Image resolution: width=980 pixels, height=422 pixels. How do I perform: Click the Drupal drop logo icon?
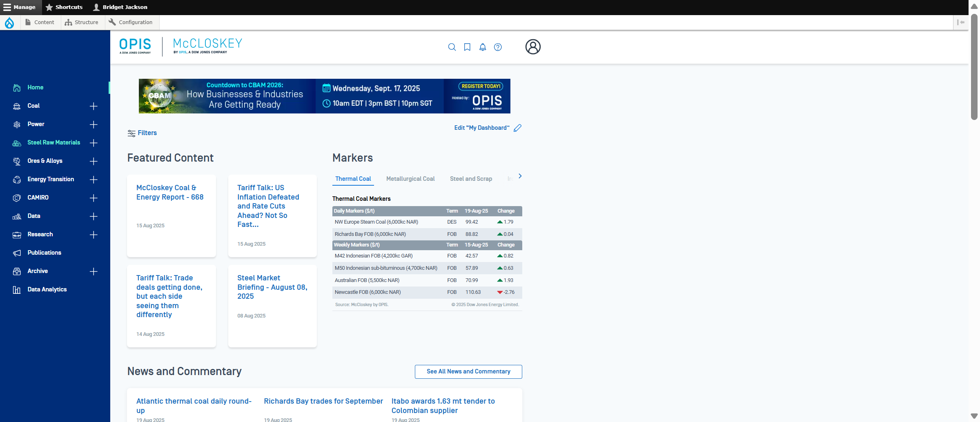pos(9,22)
